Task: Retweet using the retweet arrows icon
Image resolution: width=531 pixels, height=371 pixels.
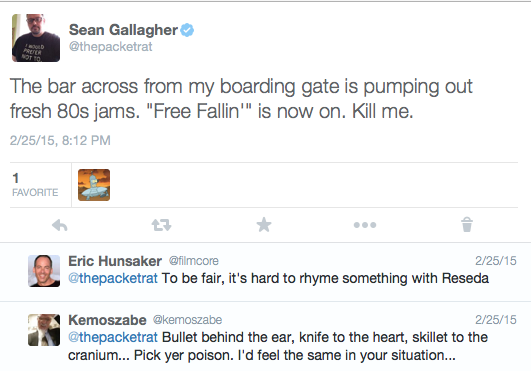Action: [x=162, y=225]
